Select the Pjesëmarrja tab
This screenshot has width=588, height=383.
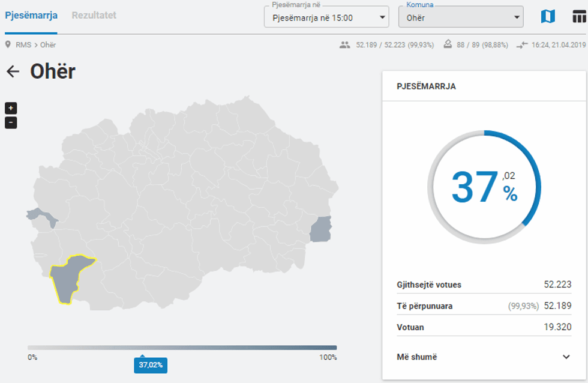tap(31, 15)
